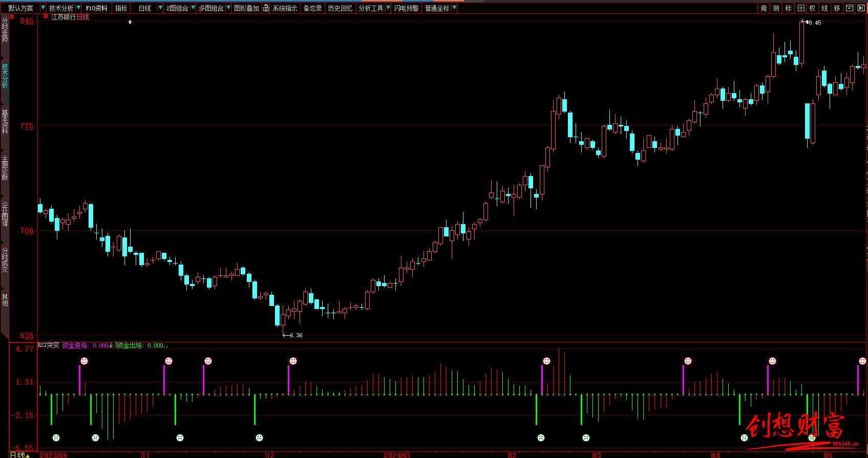Click the RSI突变 indicator label

coord(48,345)
